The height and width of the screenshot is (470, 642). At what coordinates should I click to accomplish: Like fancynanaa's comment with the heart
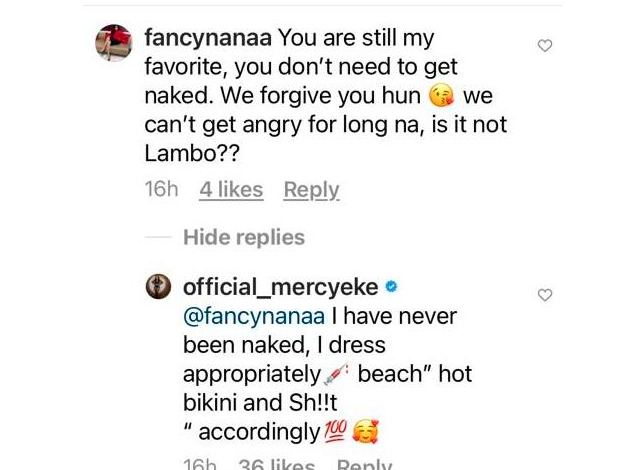click(545, 46)
